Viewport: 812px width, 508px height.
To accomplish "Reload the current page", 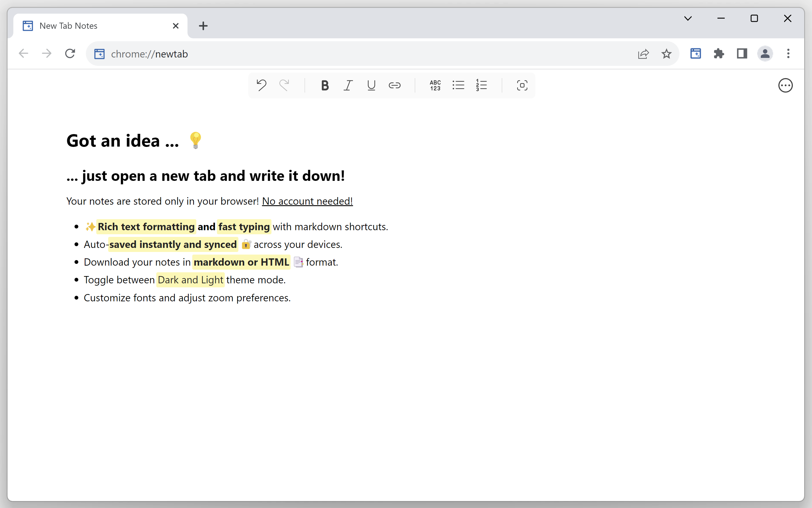I will (70, 53).
